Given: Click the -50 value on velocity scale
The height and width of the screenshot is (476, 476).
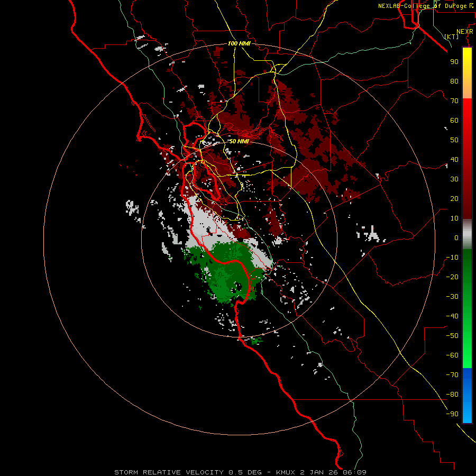Looking at the screenshot, I should point(452,336).
